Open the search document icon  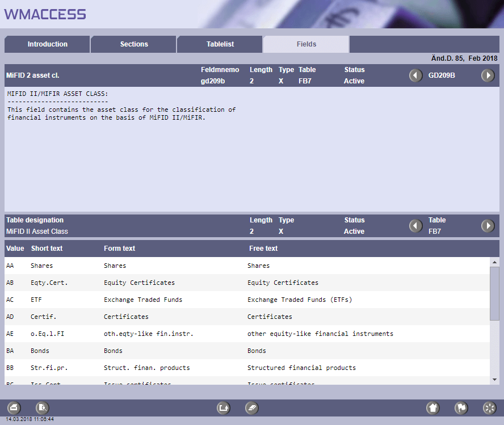point(43,407)
